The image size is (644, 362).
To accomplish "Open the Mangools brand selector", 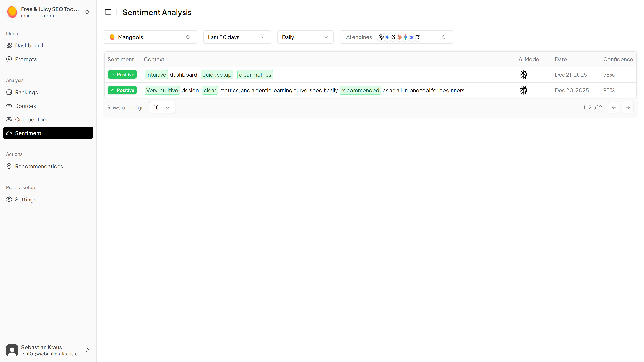I will pyautogui.click(x=150, y=37).
